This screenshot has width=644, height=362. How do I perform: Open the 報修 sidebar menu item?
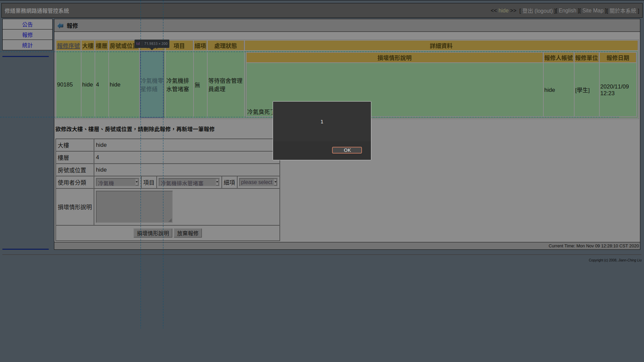[x=28, y=35]
